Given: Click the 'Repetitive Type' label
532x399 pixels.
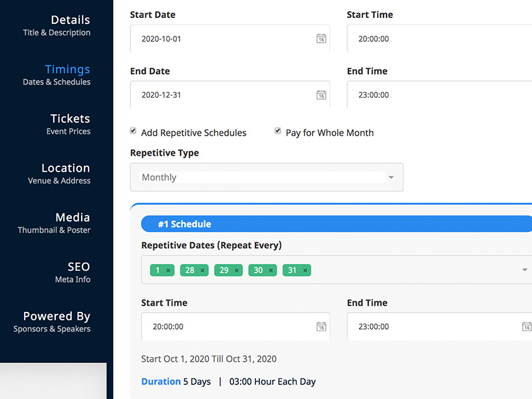Looking at the screenshot, I should [164, 153].
